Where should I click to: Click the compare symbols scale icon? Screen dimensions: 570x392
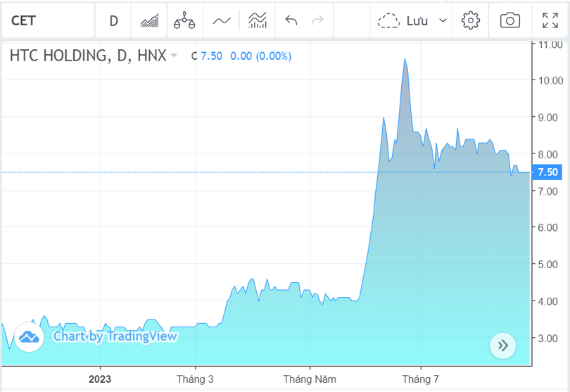coord(184,20)
